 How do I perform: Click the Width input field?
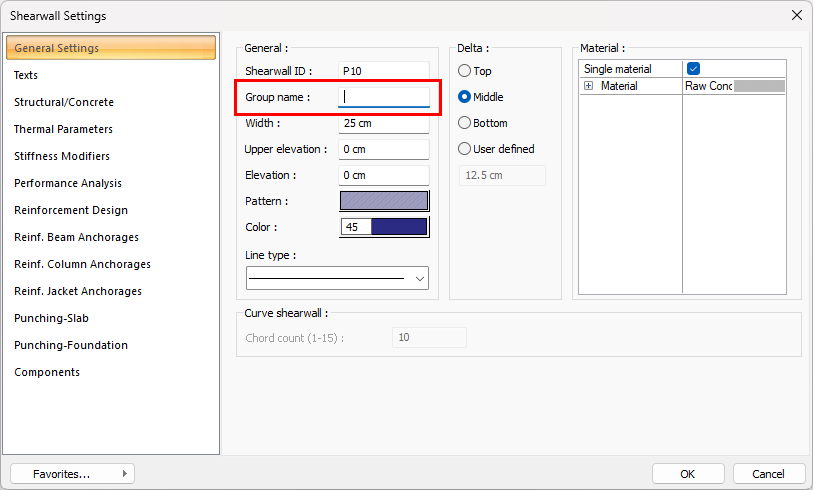pyautogui.click(x=384, y=124)
